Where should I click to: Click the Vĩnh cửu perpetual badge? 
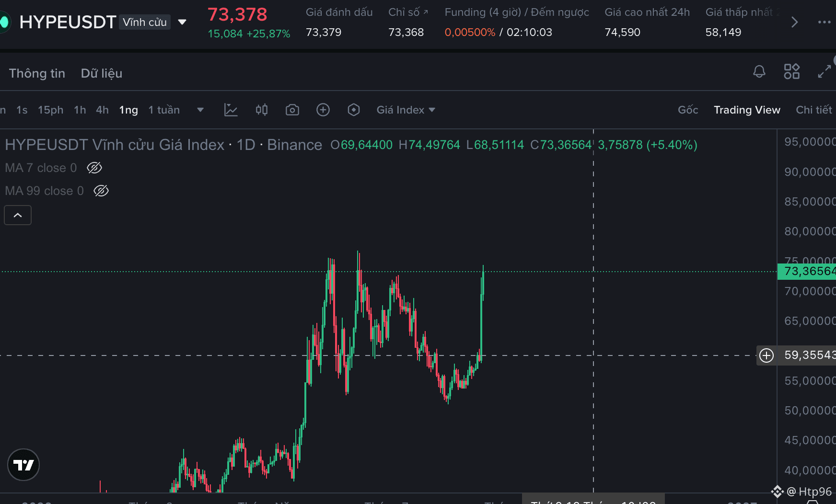pos(145,22)
